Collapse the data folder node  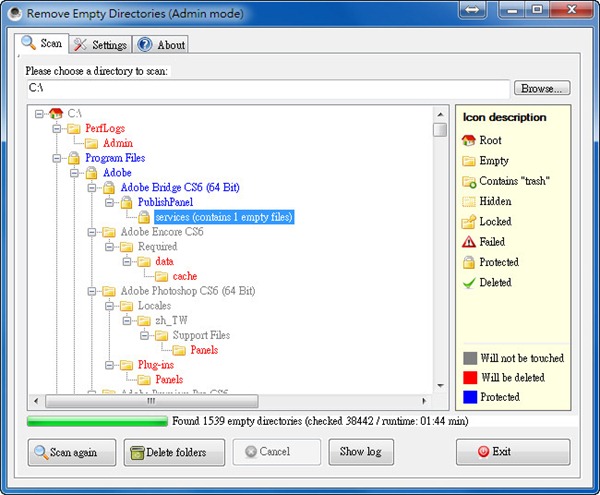click(127, 262)
